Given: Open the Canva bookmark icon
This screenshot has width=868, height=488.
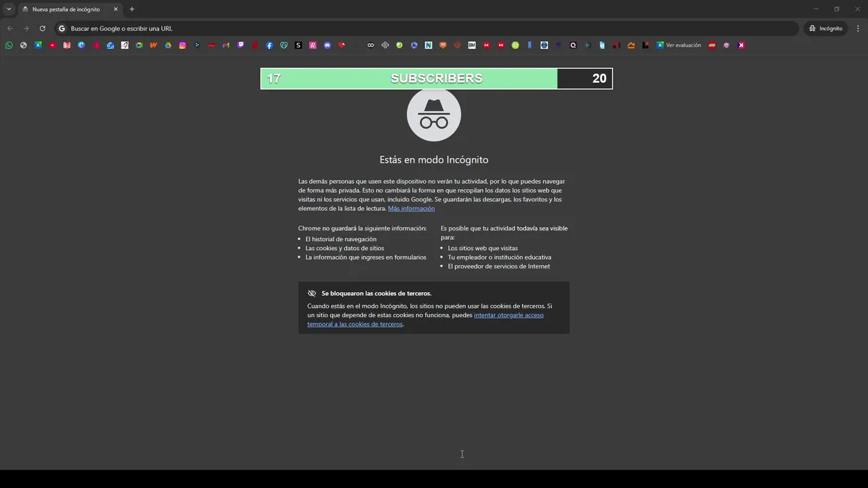Looking at the screenshot, I should click(81, 45).
